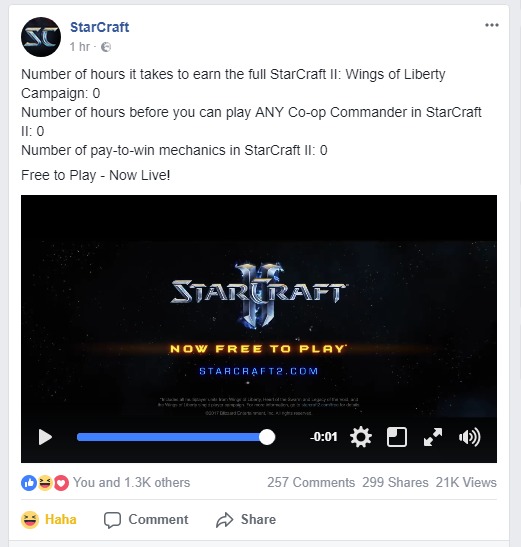Viewport: 521px width, 547px height.
Task: Click the StarCraft profile picture
Action: [x=41, y=37]
